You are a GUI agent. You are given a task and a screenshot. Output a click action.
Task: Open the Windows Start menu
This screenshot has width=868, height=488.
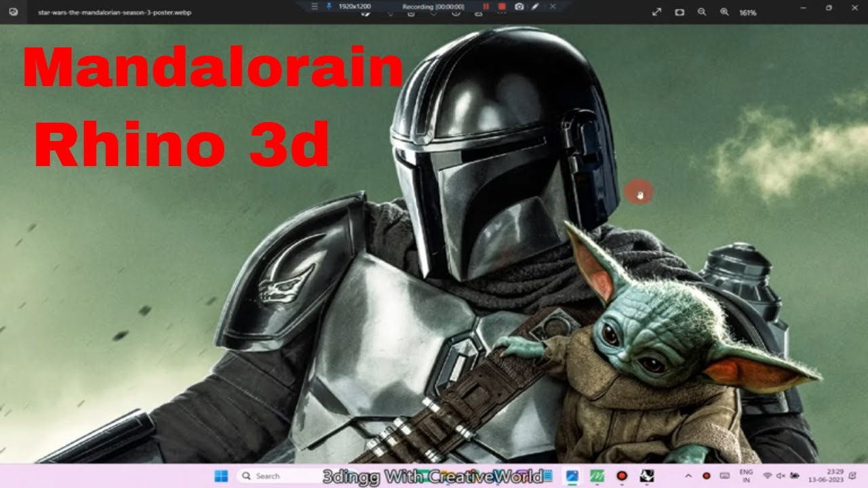point(221,476)
